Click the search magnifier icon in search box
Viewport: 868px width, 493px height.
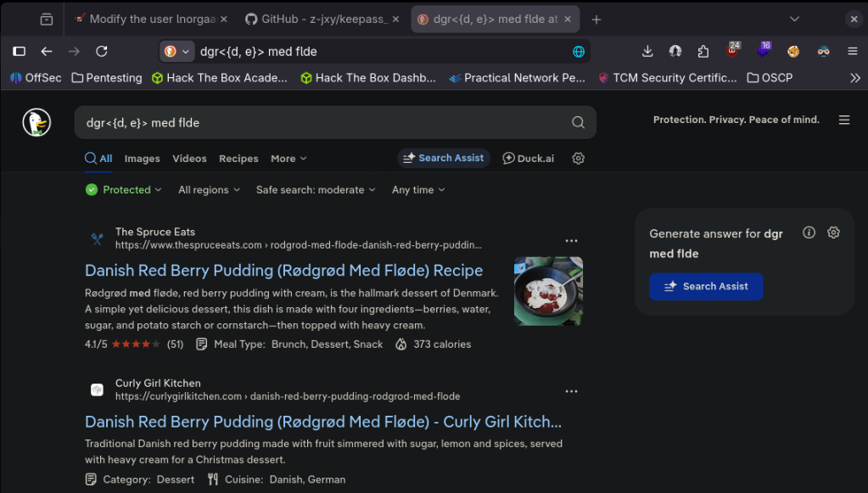578,122
